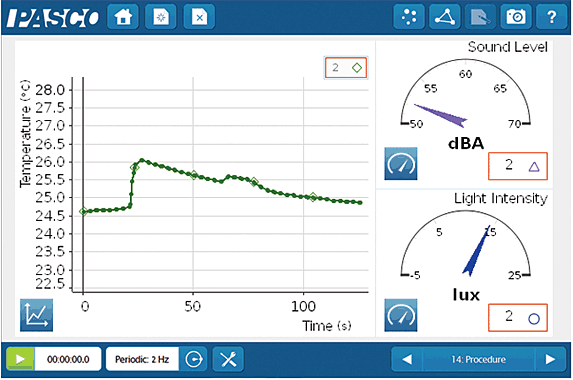The image size is (573, 380).
Task: Delete the current page icon
Action: tap(199, 17)
